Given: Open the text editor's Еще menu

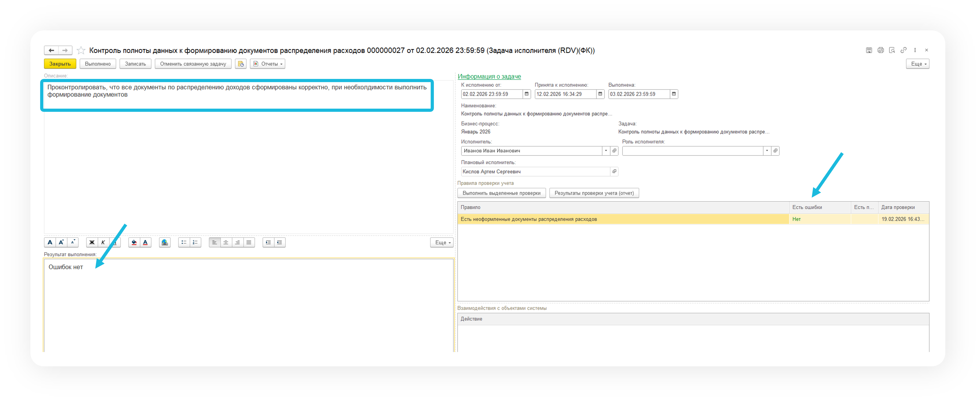Looking at the screenshot, I should click(x=442, y=242).
